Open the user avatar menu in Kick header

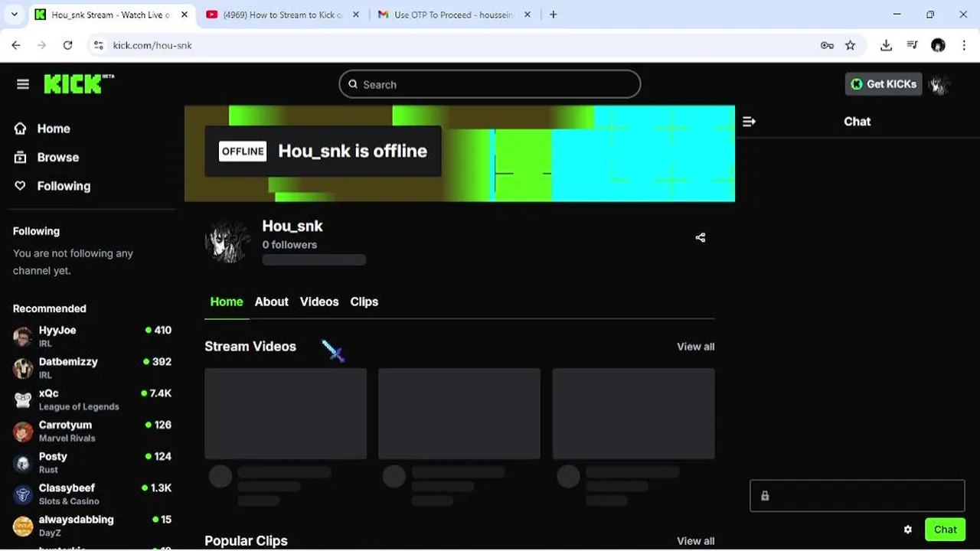(939, 84)
